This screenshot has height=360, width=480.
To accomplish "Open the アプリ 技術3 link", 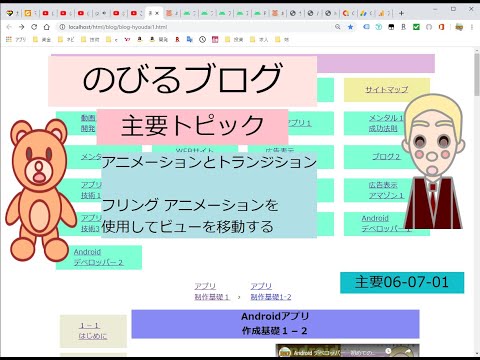I will tap(91, 223).
